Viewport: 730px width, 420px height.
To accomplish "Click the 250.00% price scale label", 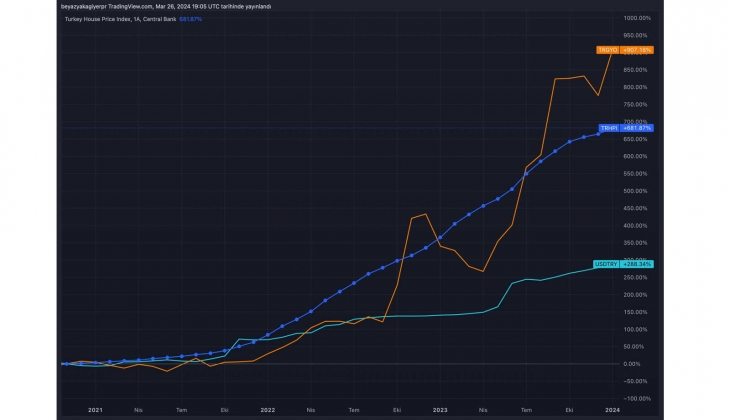I will 637,277.
